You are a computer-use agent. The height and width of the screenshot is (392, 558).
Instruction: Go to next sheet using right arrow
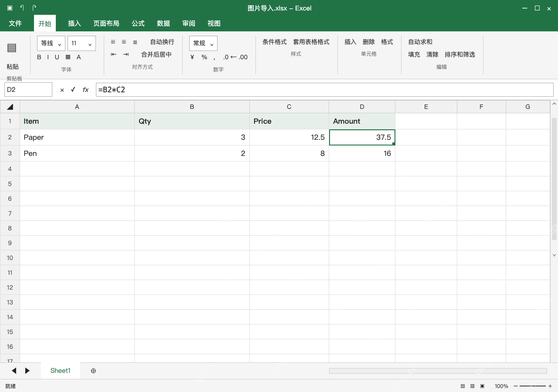coord(27,371)
